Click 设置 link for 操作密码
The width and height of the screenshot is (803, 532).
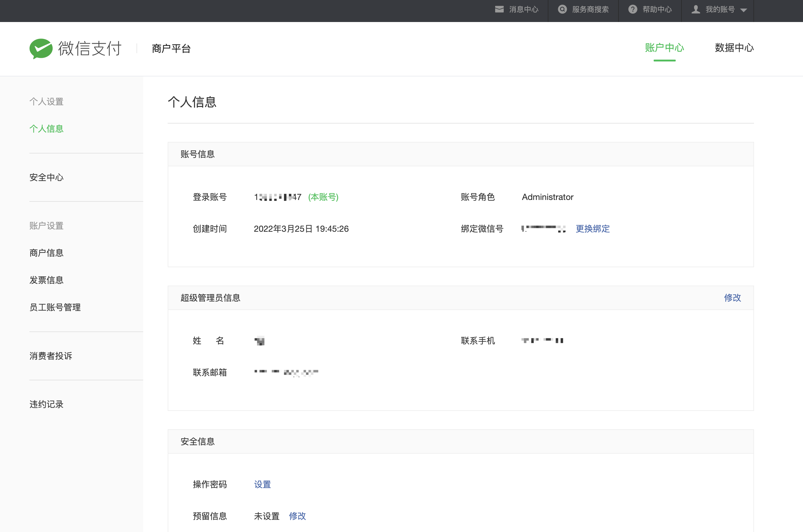pyautogui.click(x=263, y=485)
